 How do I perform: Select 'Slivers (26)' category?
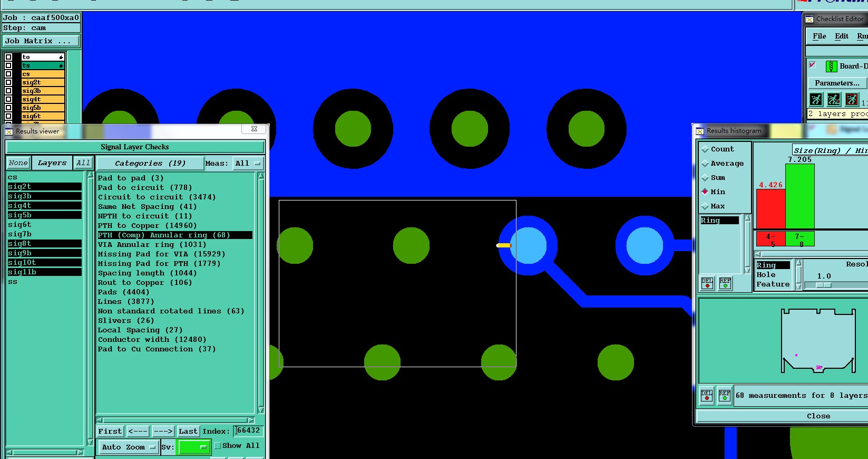point(126,321)
